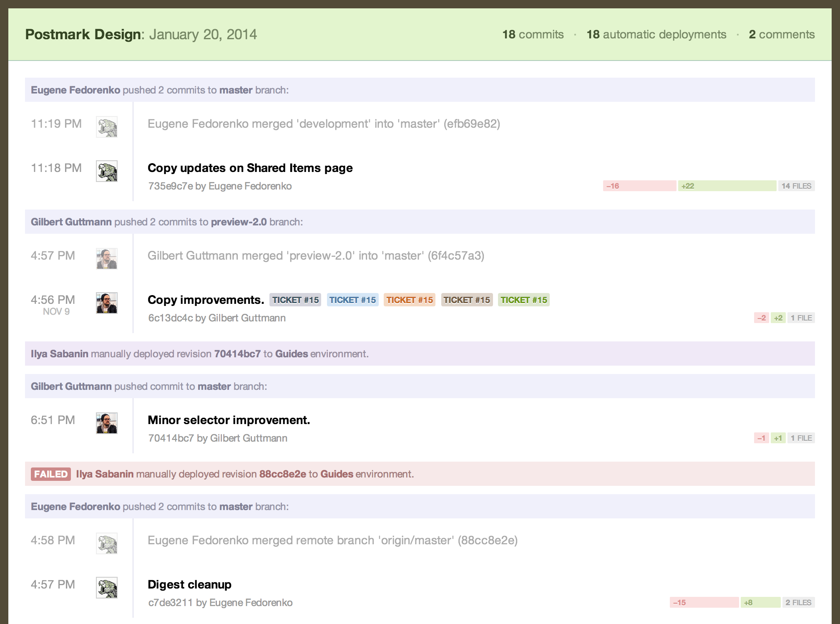Click the preview-2.0 branch name
The height and width of the screenshot is (624, 840).
pos(239,222)
